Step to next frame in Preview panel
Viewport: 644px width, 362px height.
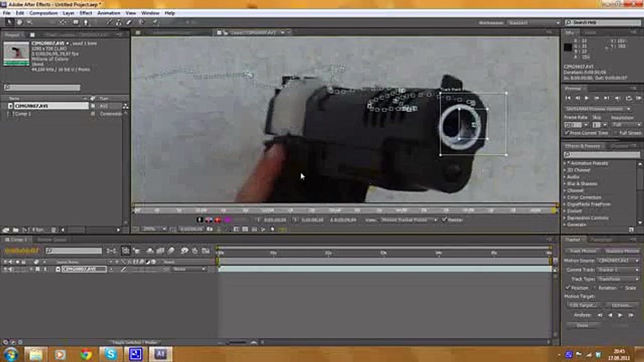click(597, 98)
